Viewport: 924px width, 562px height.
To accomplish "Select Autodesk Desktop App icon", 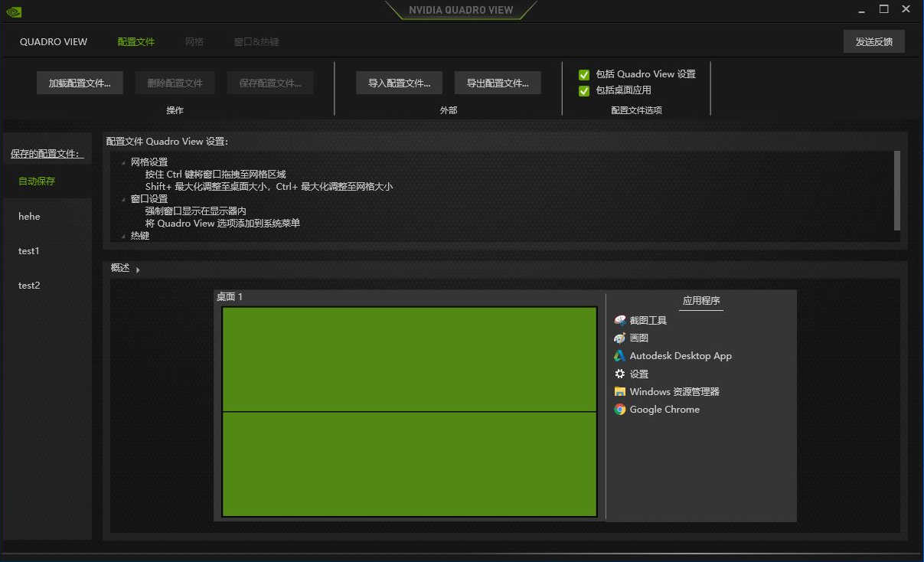I will pyautogui.click(x=620, y=355).
